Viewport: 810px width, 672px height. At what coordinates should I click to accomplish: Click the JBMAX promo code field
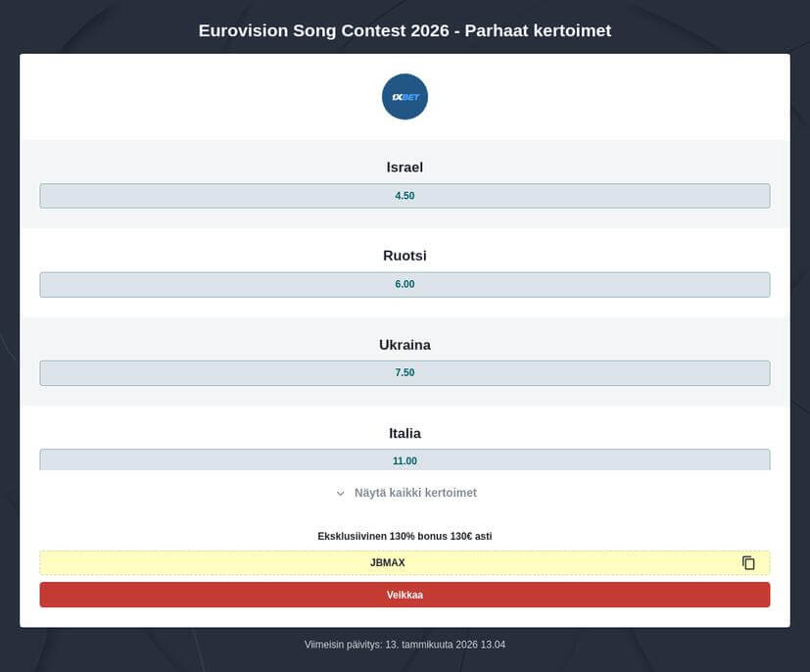click(387, 562)
